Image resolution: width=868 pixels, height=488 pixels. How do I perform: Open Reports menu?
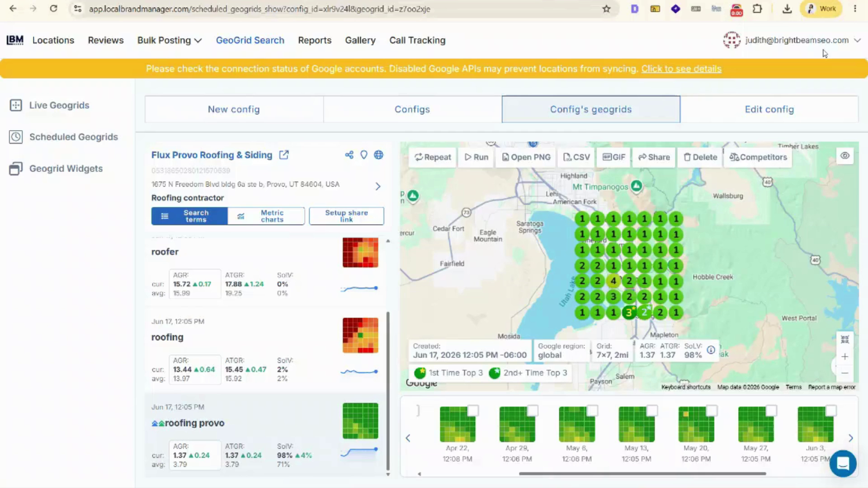[x=315, y=40]
